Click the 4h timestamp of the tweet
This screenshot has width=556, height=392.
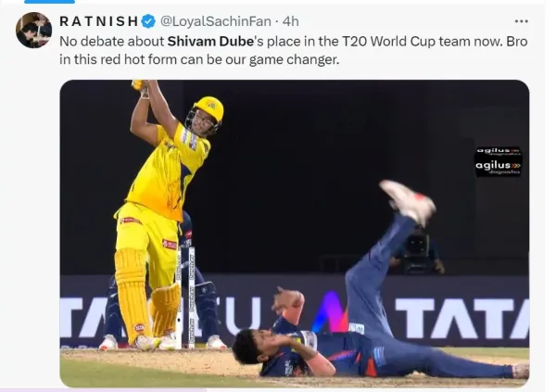click(290, 21)
